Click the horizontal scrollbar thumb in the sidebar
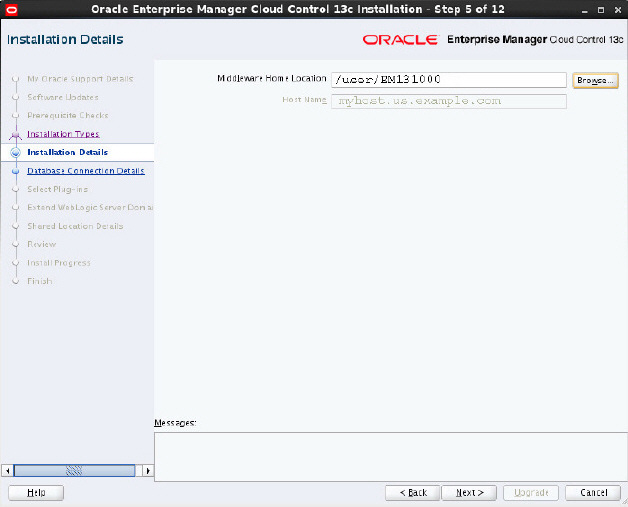 [74, 471]
